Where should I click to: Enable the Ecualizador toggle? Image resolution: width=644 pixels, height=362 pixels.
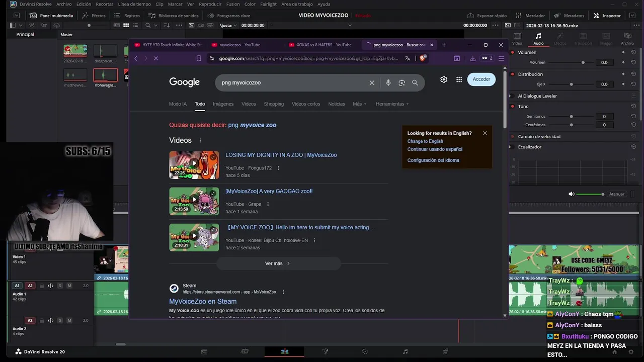pyautogui.click(x=513, y=147)
